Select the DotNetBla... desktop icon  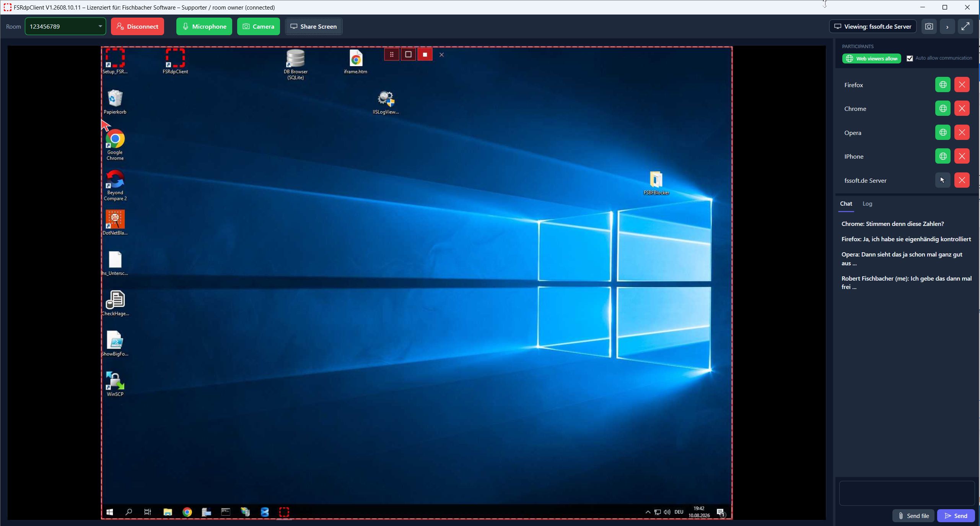[x=115, y=222]
